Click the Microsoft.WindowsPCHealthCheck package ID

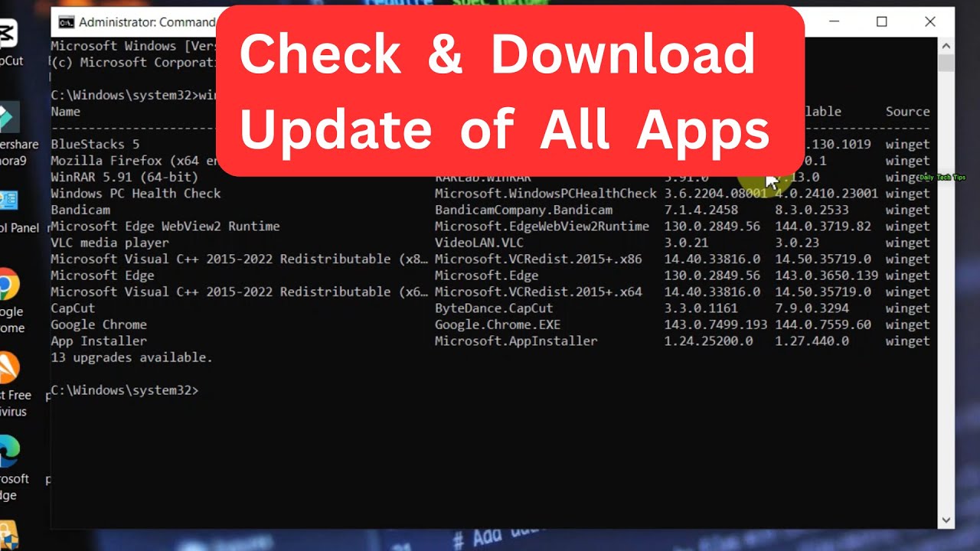click(546, 194)
